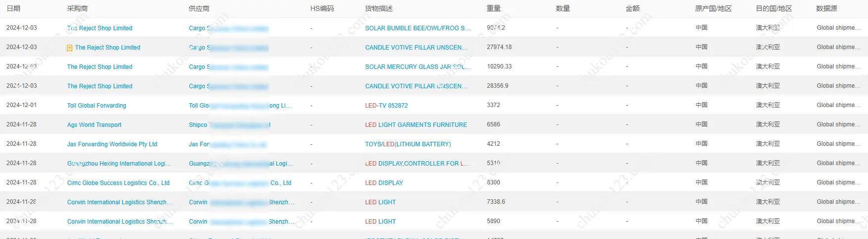The width and height of the screenshot is (868, 239).
Task: Click the 货物描述 column header
Action: click(379, 8)
